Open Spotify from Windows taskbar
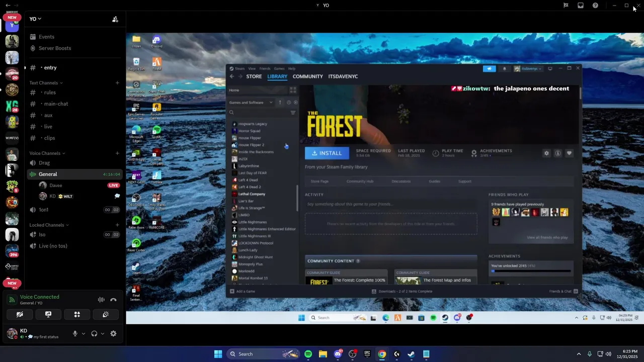The image size is (644, 362). click(x=308, y=354)
